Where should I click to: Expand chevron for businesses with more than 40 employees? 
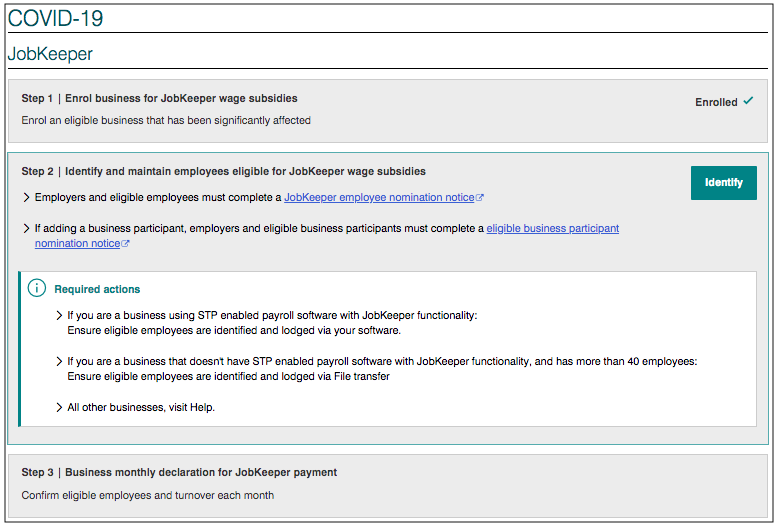click(59, 362)
